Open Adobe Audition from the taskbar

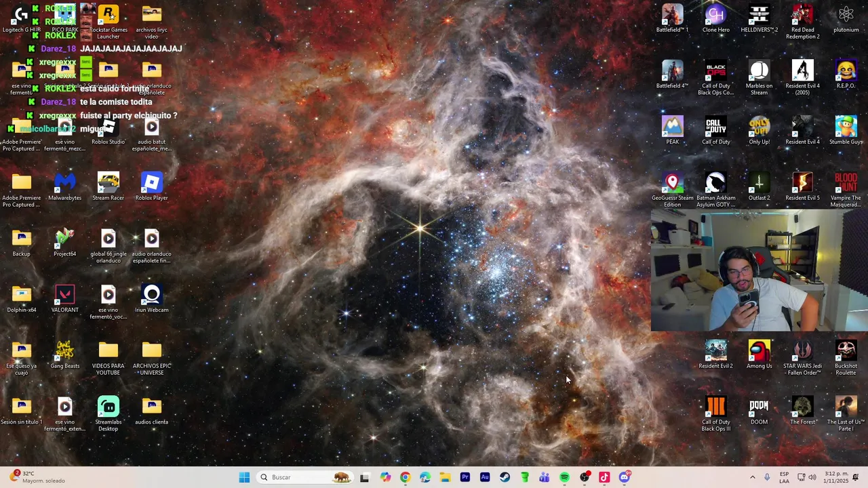[x=485, y=477]
